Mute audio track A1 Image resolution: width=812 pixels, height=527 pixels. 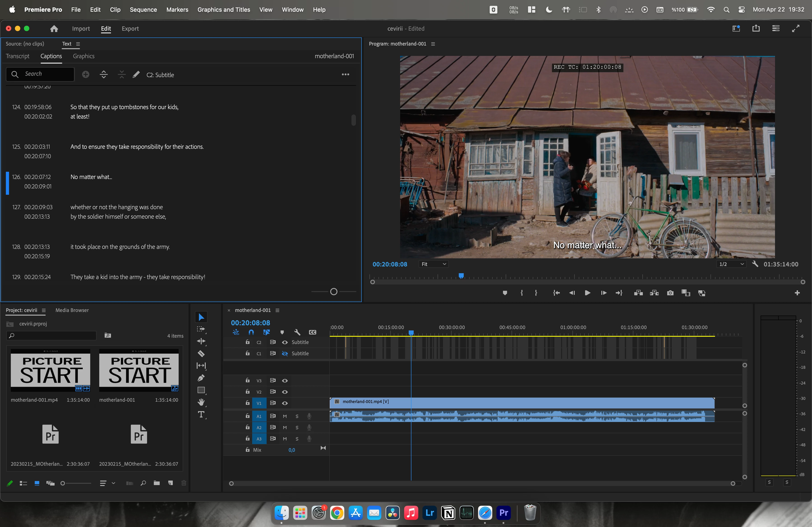tap(285, 416)
